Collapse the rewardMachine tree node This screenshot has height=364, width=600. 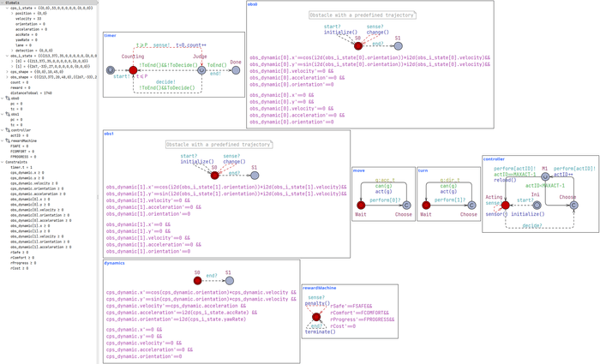click(3, 140)
